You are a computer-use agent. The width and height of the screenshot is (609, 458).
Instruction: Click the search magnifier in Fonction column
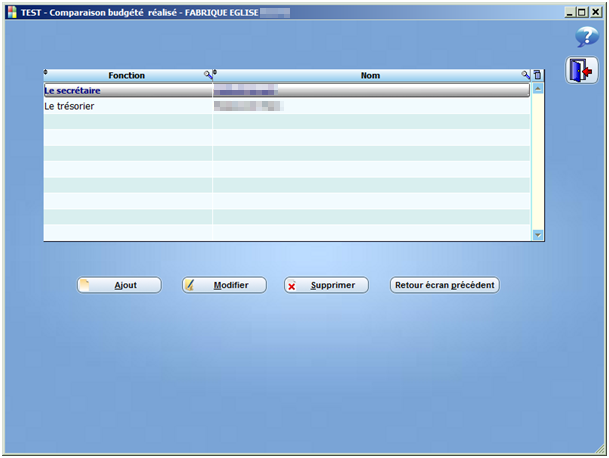pos(208,75)
